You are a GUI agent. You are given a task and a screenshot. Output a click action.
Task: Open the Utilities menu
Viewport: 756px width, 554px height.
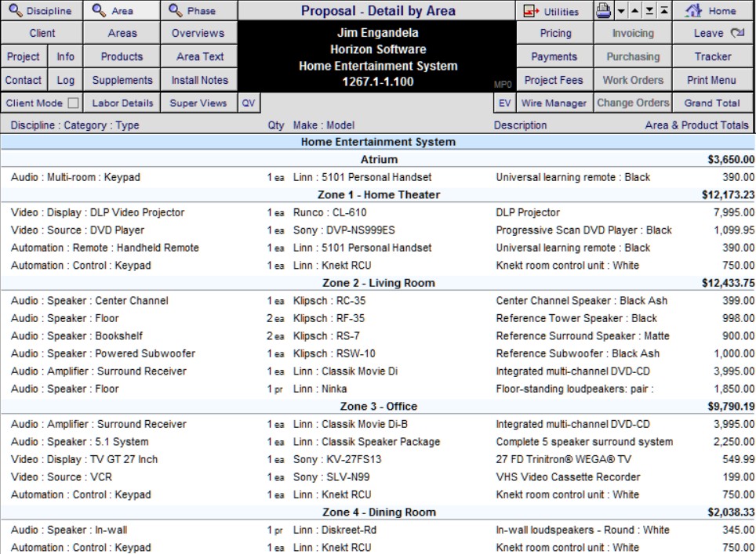pos(554,11)
